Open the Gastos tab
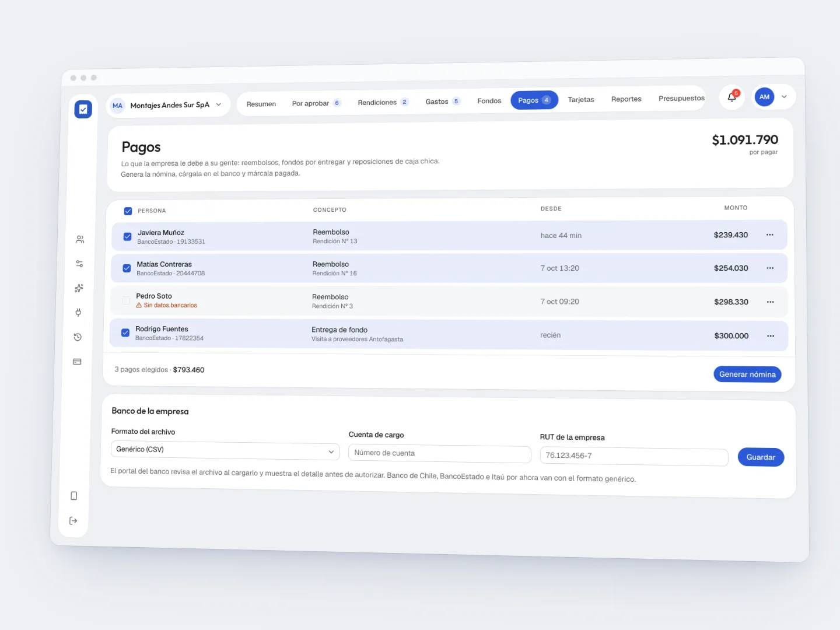The width and height of the screenshot is (840, 630). 443,101
